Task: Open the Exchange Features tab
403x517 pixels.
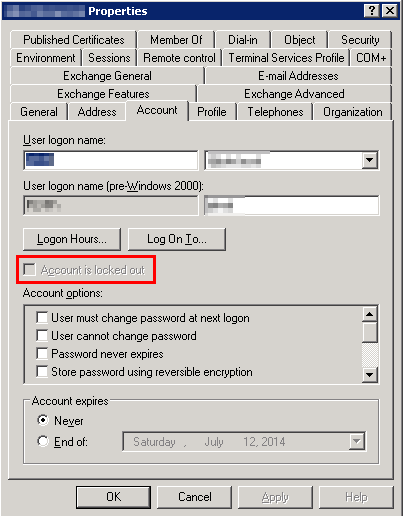Action: point(103,94)
